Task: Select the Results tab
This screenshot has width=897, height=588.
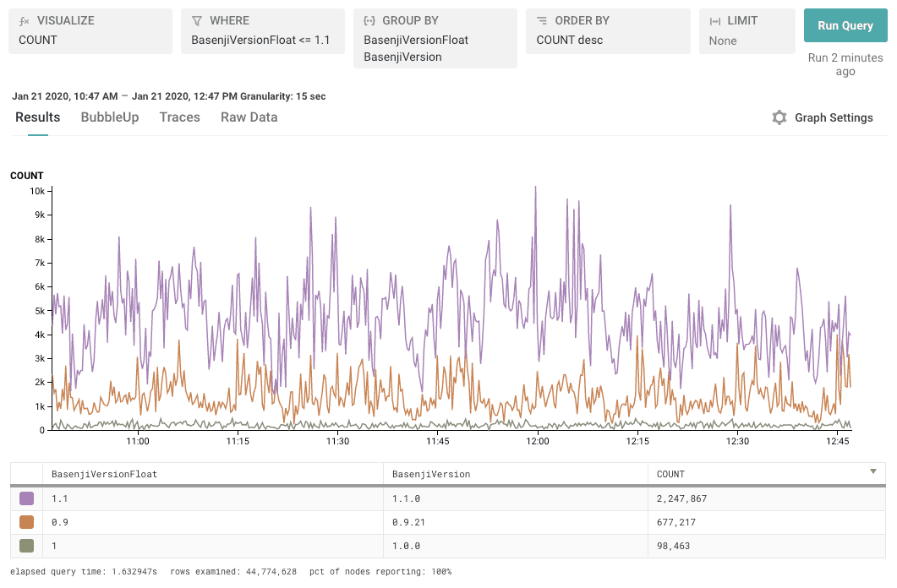Action: 38,117
